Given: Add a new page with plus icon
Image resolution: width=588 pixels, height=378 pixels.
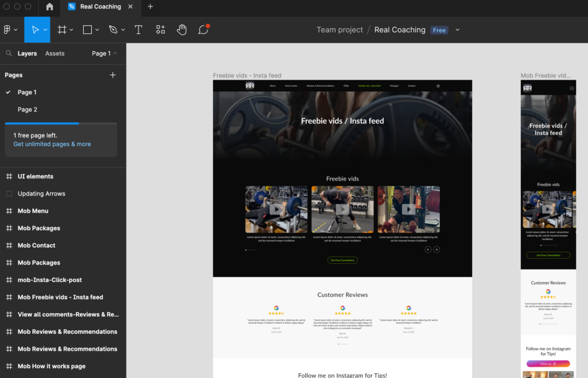Looking at the screenshot, I should 113,75.
